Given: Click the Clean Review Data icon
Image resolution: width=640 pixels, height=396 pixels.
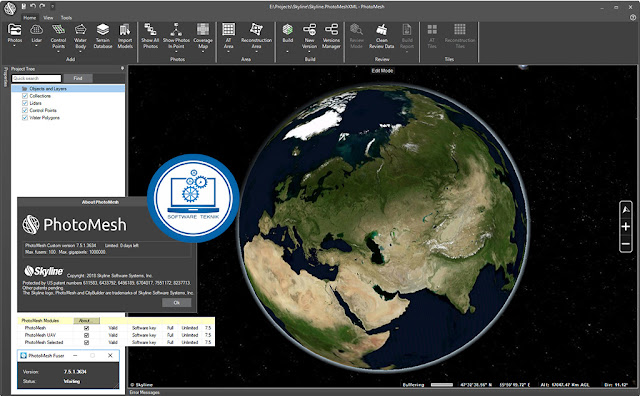Looking at the screenshot, I should (382, 29).
